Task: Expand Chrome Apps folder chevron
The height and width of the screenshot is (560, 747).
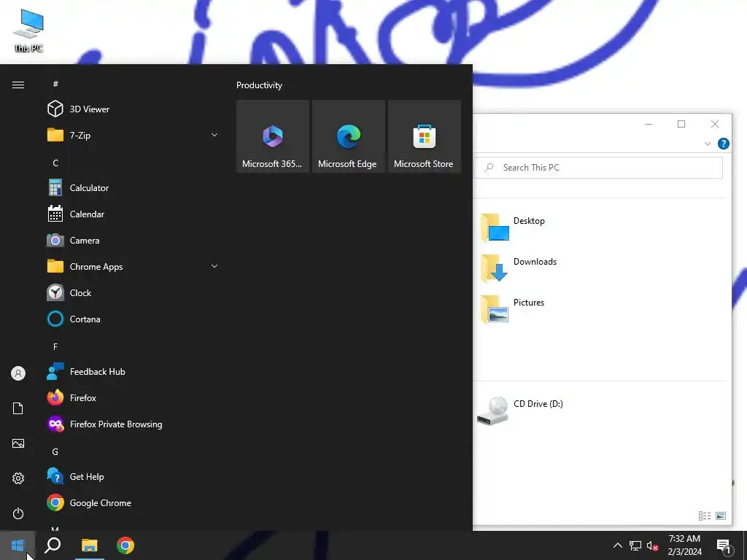Action: [x=214, y=266]
